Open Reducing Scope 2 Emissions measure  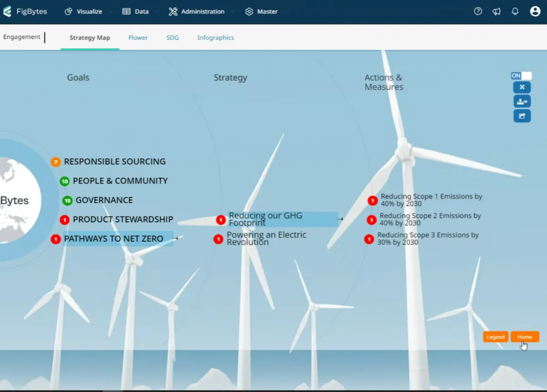[x=430, y=219]
